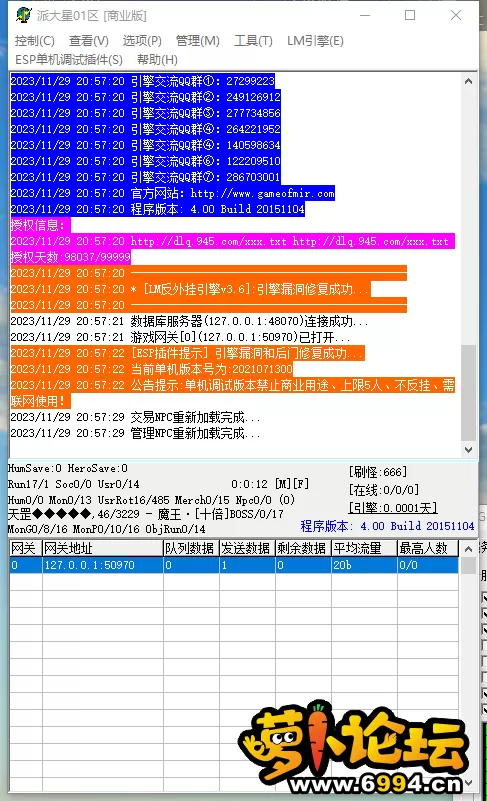The width and height of the screenshot is (487, 801).
Task: Open the 查看(V) menu
Action: click(89, 41)
